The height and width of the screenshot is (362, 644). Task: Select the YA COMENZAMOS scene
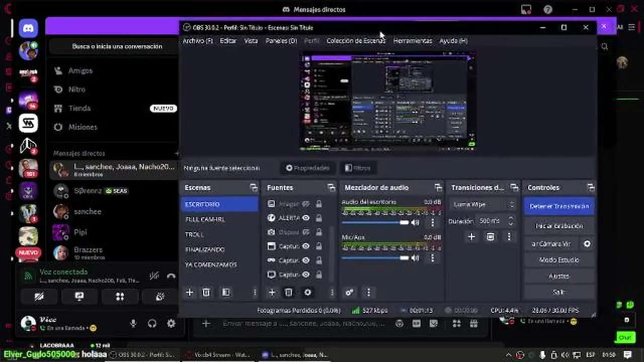[x=219, y=264]
